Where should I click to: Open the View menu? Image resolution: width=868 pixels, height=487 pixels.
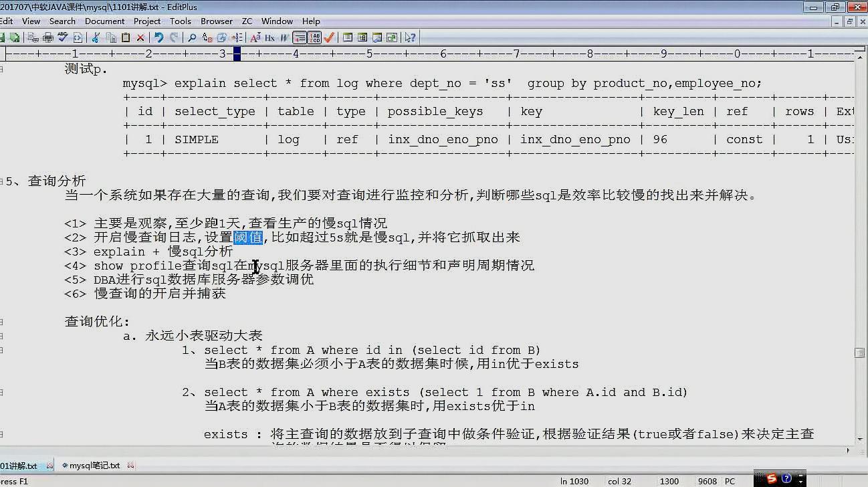coord(31,21)
